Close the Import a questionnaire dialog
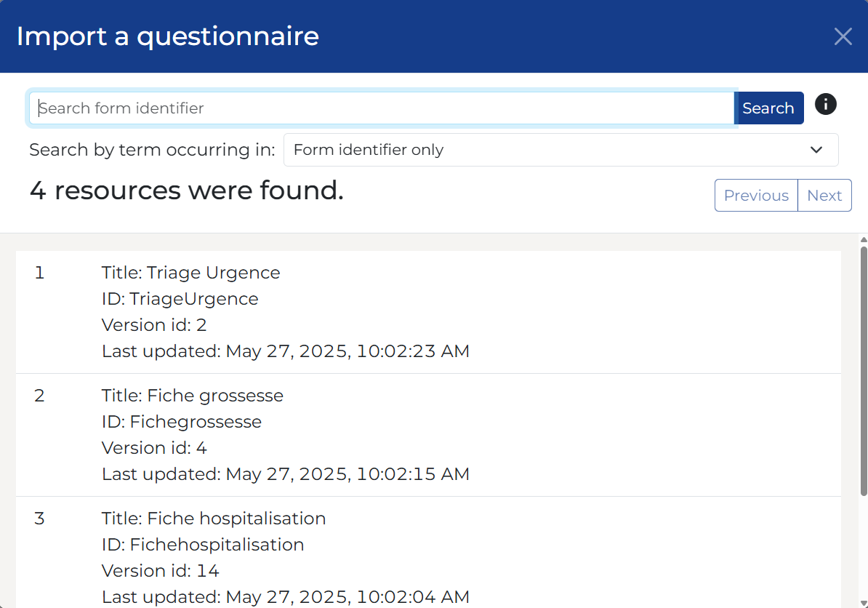 (x=843, y=36)
